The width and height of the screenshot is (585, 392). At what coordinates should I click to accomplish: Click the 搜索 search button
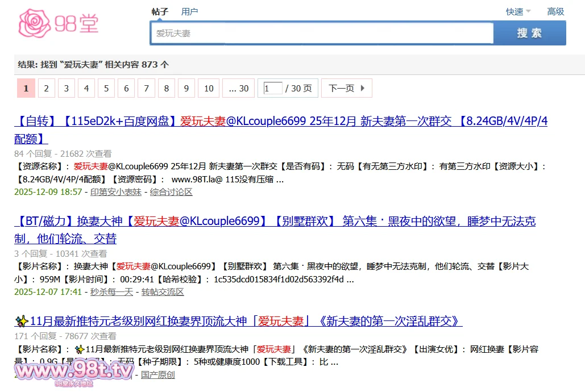click(x=530, y=32)
